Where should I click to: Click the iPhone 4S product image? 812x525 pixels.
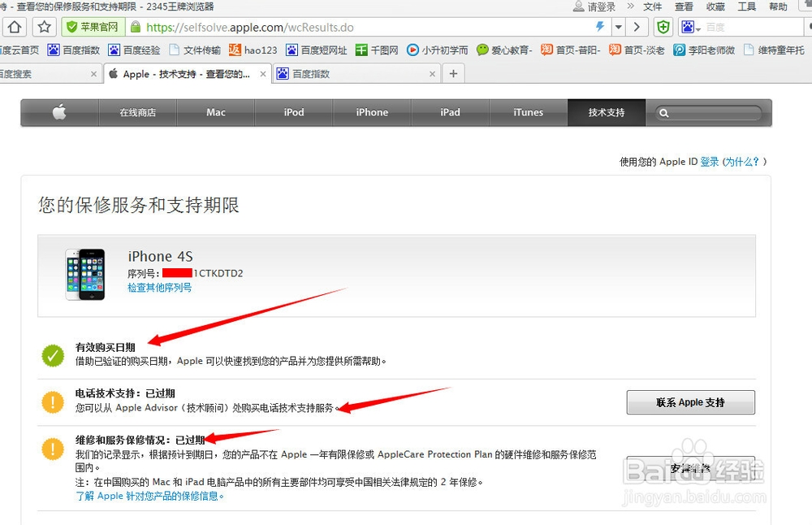[85, 275]
